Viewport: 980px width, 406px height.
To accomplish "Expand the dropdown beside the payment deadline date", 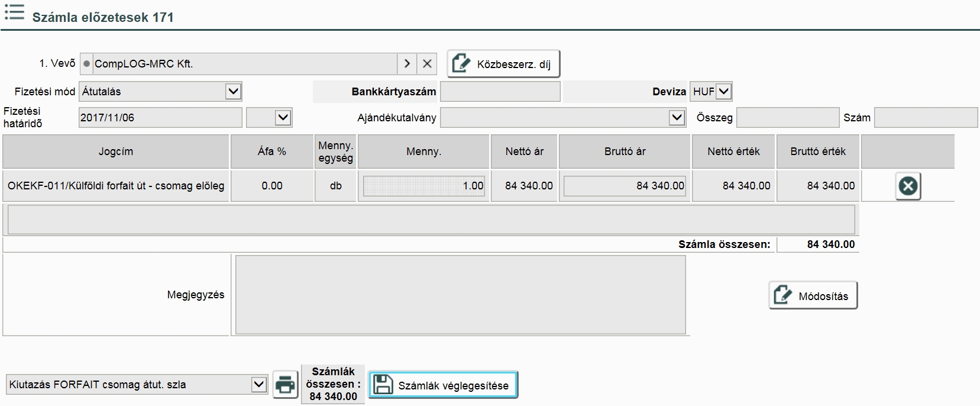I will (283, 118).
